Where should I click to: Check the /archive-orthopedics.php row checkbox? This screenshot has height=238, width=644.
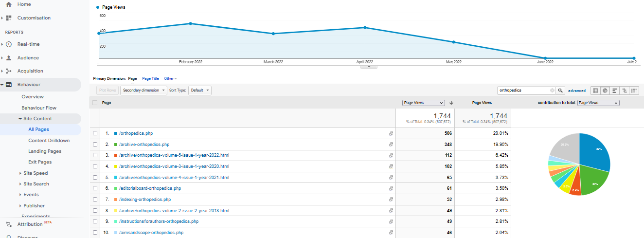point(95,145)
